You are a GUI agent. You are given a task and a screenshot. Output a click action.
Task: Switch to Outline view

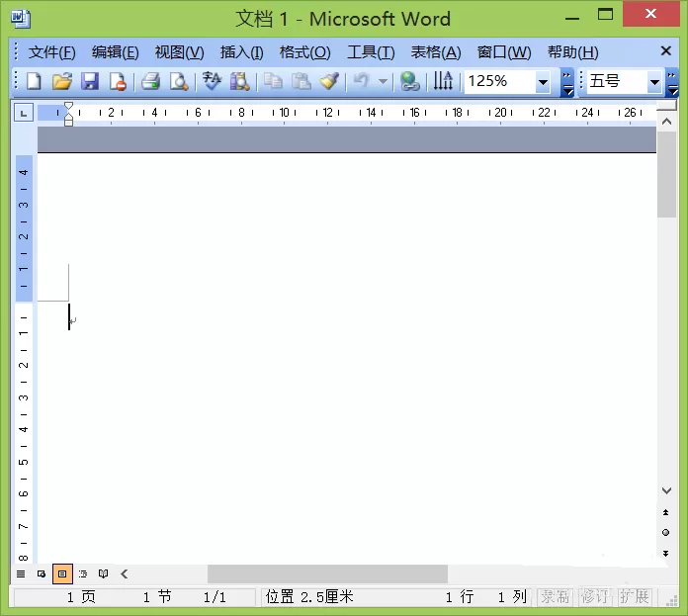[83, 573]
